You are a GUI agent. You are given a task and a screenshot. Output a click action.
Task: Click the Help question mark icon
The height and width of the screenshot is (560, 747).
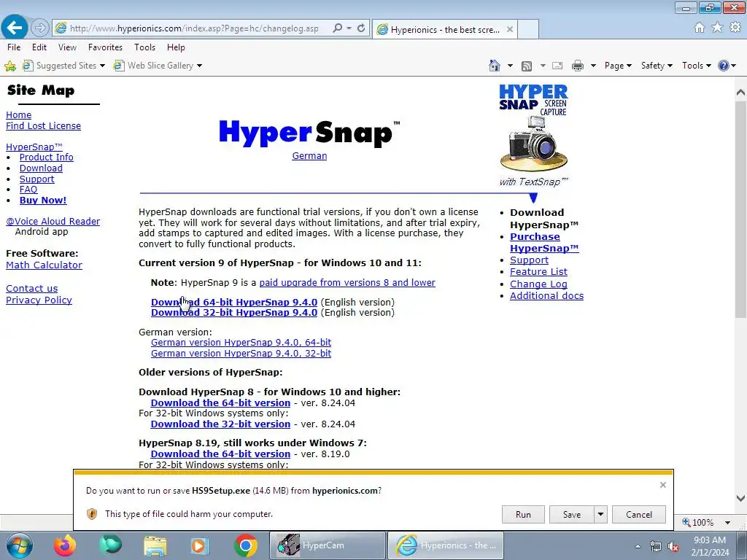723,66
